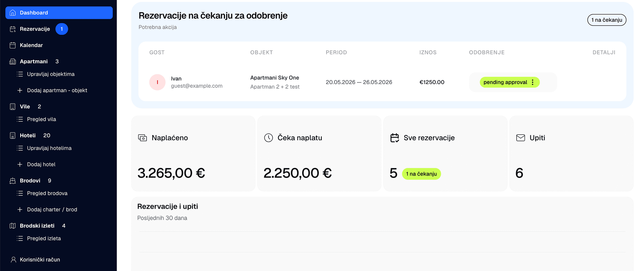Click the plus icon for Dodaj charter

coord(20,209)
